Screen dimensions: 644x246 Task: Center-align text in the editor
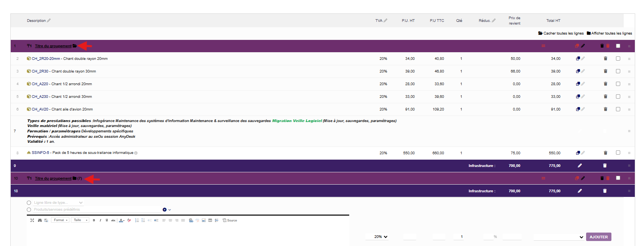pos(170,220)
